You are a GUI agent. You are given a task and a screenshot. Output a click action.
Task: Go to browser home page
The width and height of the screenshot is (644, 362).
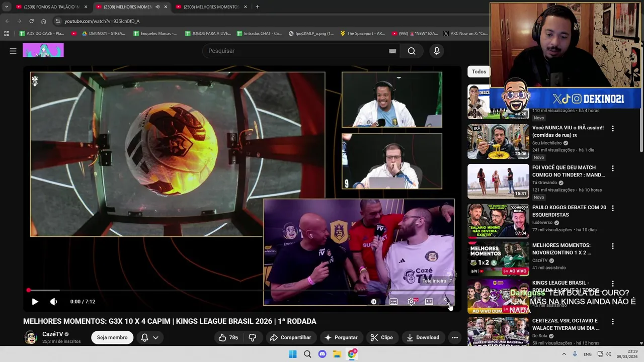(x=43, y=21)
